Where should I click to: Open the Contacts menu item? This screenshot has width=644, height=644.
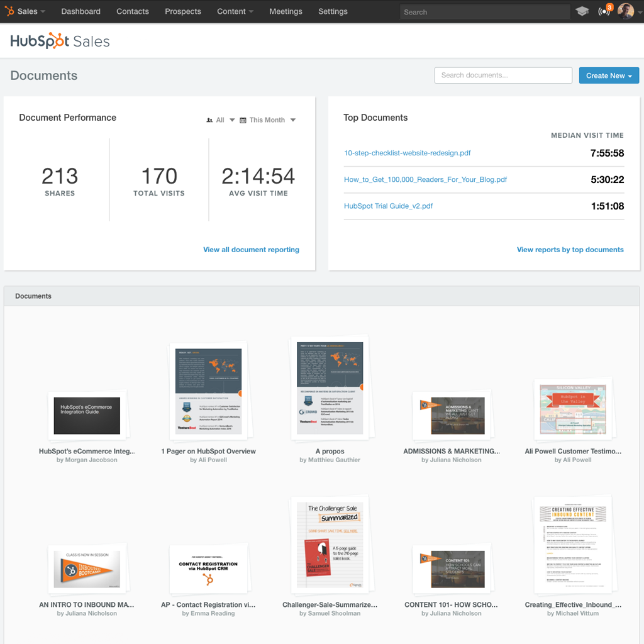133,11
